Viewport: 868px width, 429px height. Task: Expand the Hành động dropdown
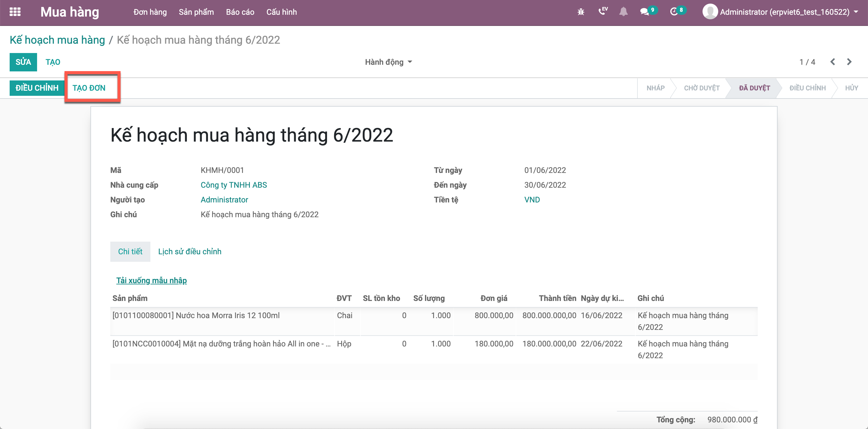(x=388, y=62)
